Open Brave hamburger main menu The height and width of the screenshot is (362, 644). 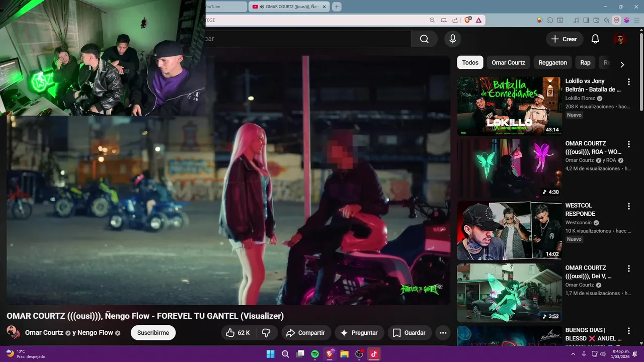click(636, 20)
